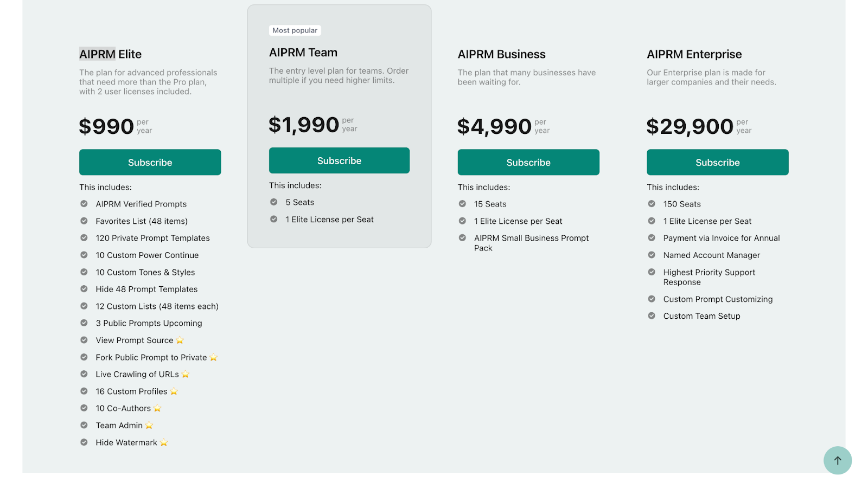The image size is (868, 483).
Task: Click check icon beside Highest Priority Support Response
Action: (x=652, y=272)
